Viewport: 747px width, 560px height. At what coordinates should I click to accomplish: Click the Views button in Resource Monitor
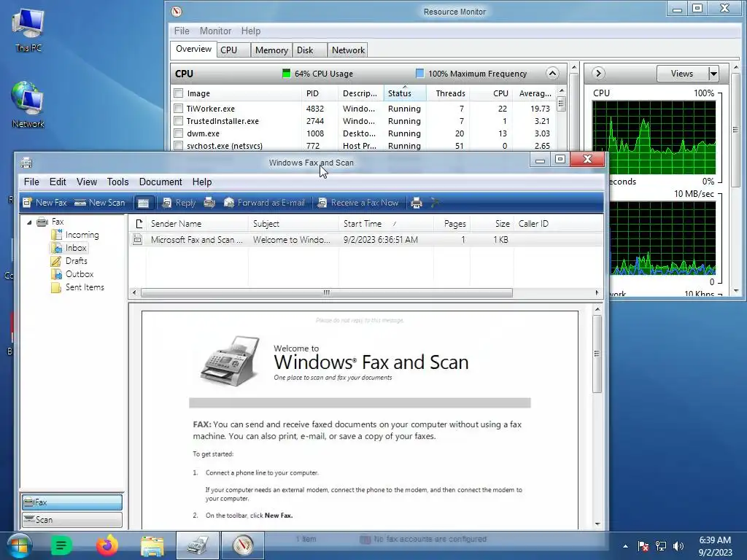682,74
